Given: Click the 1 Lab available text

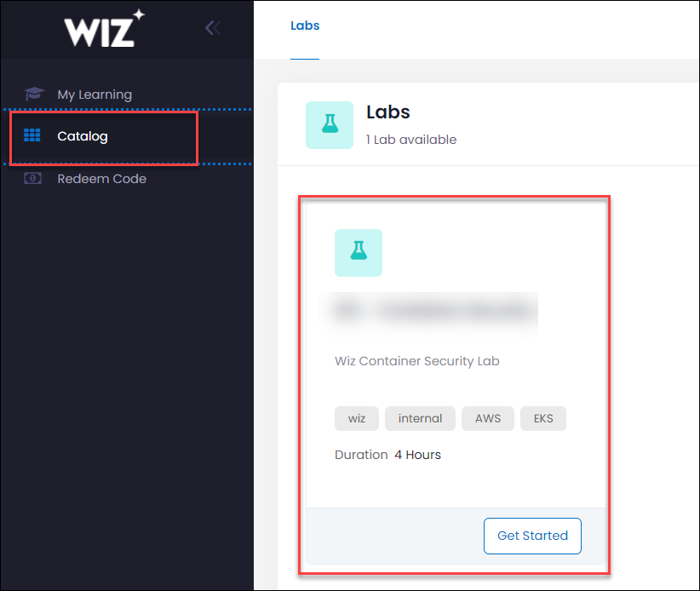Looking at the screenshot, I should click(x=411, y=140).
